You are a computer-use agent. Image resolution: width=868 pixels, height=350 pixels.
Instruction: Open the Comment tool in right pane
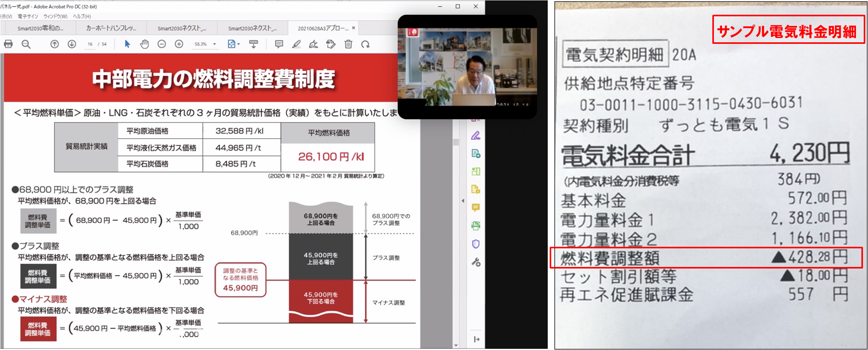[476, 208]
